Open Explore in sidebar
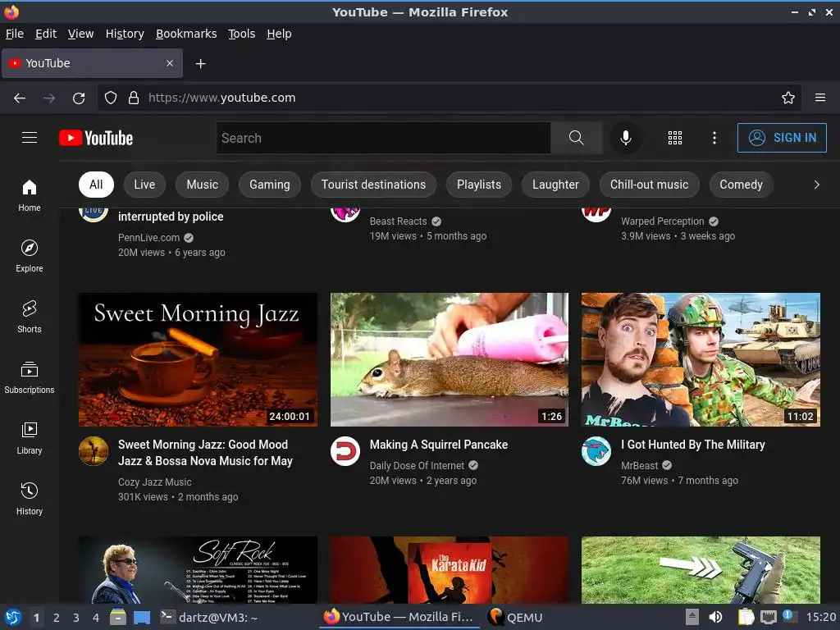 click(30, 256)
